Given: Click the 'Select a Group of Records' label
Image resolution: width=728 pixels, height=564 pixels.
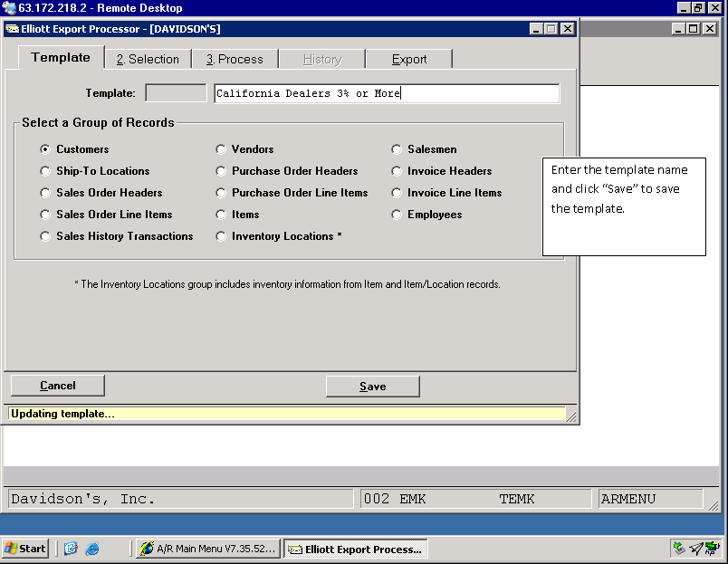Looking at the screenshot, I should [x=98, y=122].
